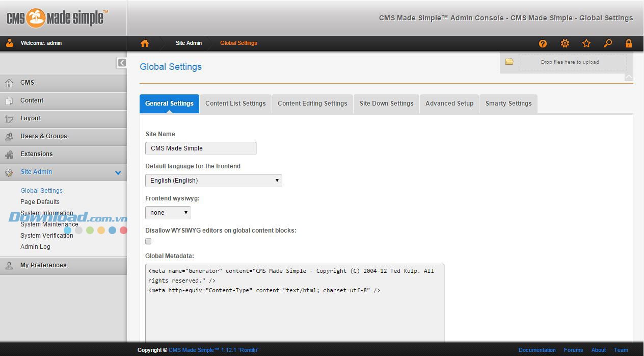Screen dimensions: 644x356
Task: Open the Content Editing Settings tab
Action: (x=312, y=104)
